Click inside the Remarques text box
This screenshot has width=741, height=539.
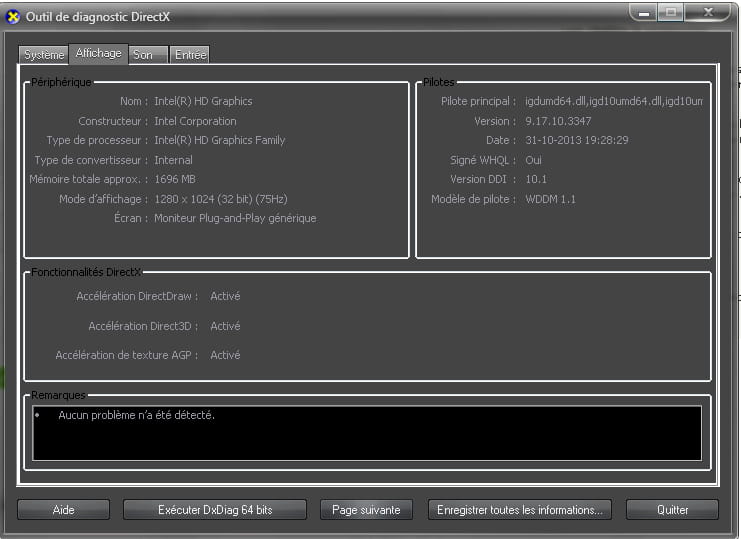click(x=366, y=433)
